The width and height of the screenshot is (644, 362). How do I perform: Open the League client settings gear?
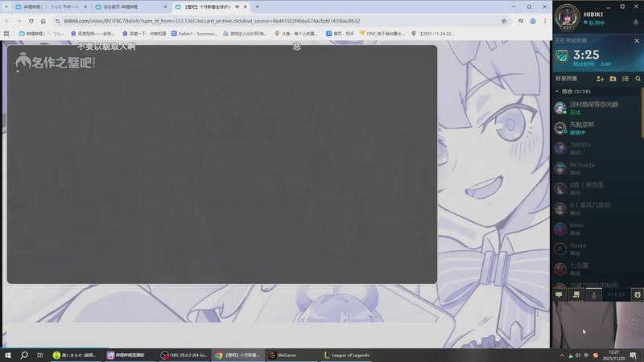pyautogui.click(x=622, y=6)
